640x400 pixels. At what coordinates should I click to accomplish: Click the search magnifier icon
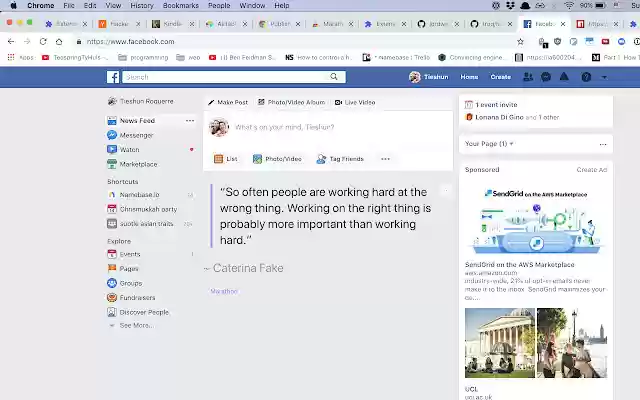[x=334, y=77]
